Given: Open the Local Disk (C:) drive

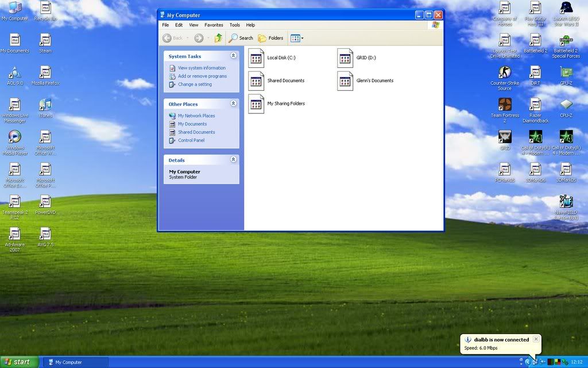Looking at the screenshot, I should tap(272, 58).
